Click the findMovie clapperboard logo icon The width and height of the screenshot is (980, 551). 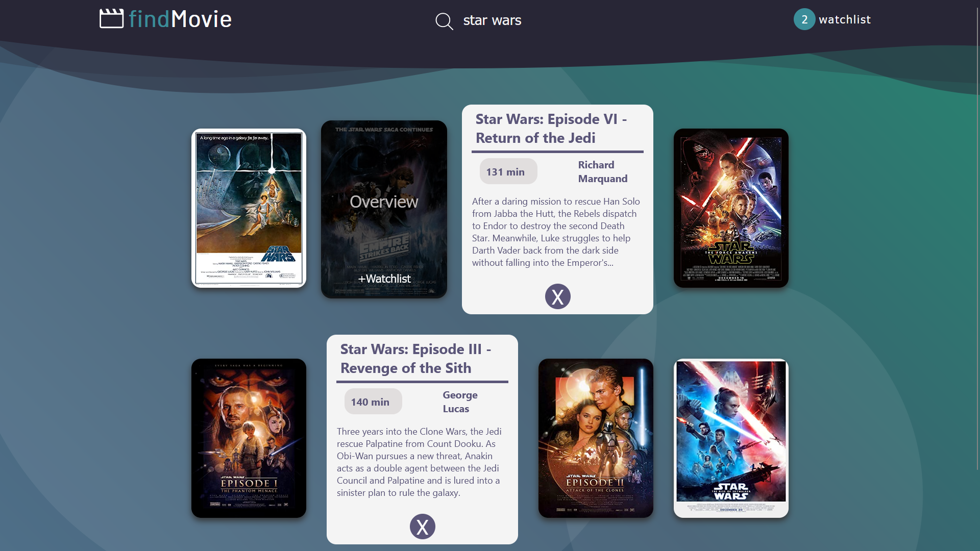point(112,18)
